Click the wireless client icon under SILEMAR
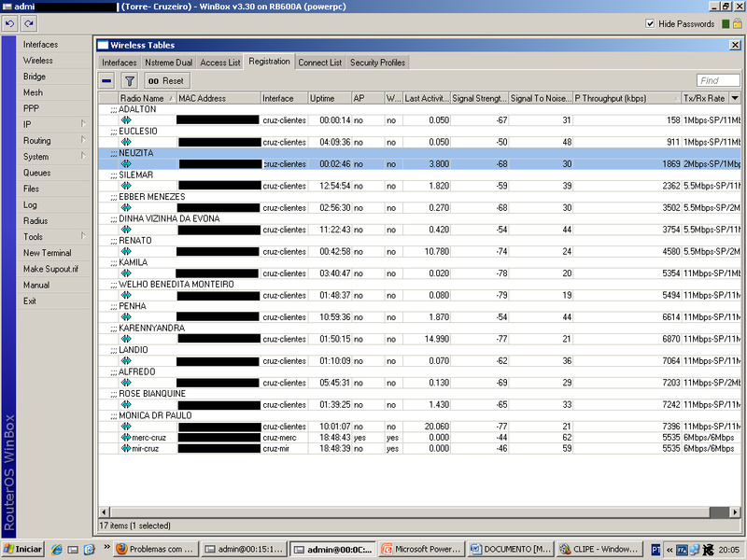This screenshot has height=560, width=747. (126, 186)
